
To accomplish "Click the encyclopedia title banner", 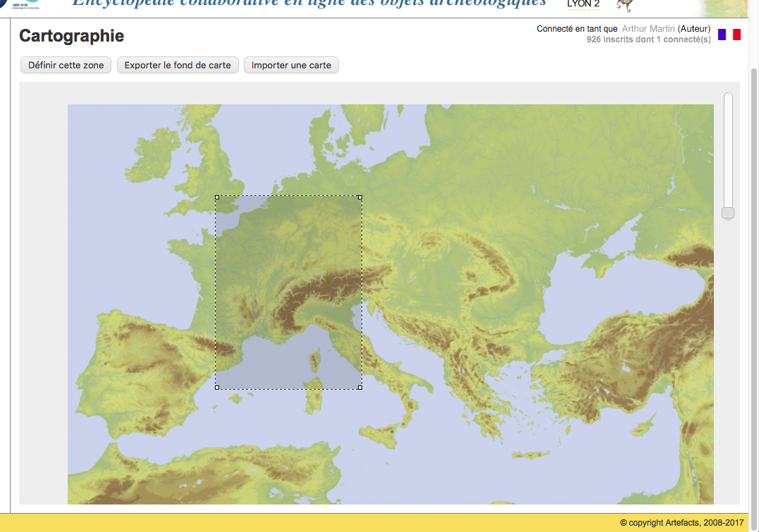I will click(309, 4).
